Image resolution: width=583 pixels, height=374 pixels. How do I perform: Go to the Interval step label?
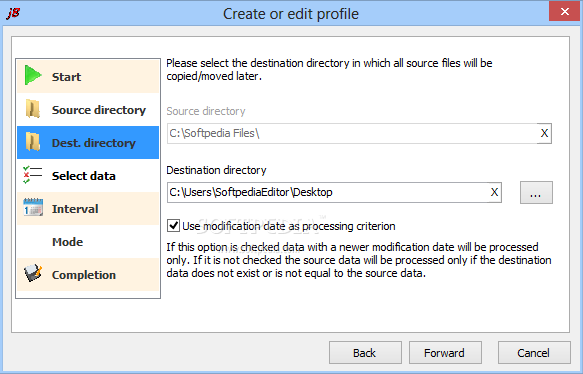pyautogui.click(x=75, y=209)
